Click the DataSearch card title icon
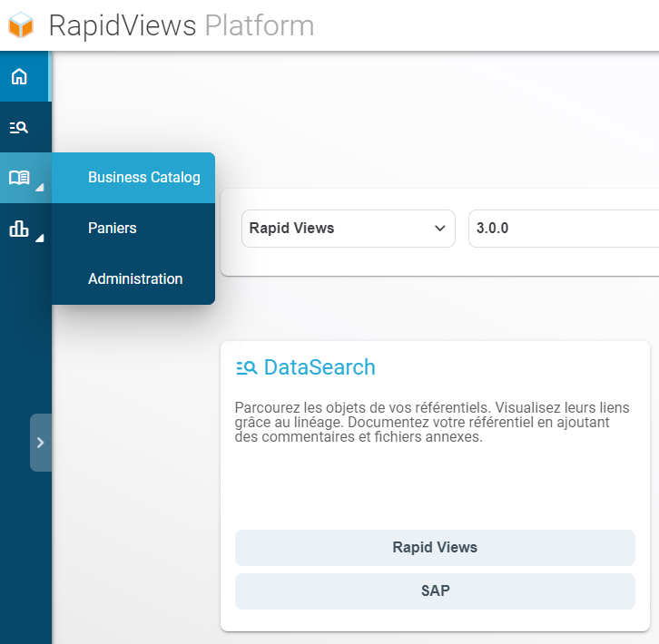 point(247,368)
